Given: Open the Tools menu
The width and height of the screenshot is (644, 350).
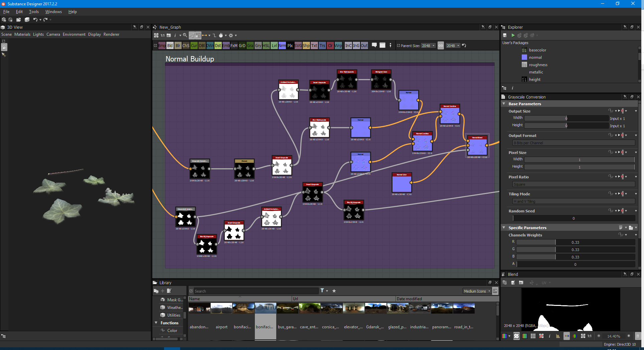Looking at the screenshot, I should pyautogui.click(x=34, y=12).
